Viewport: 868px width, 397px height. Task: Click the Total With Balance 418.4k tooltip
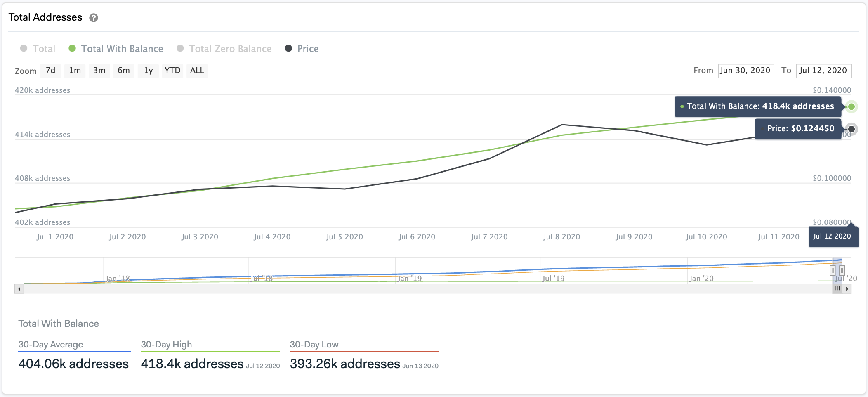(x=757, y=106)
